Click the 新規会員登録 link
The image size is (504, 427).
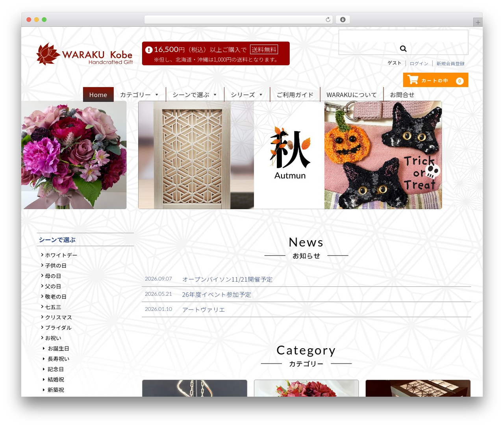450,63
